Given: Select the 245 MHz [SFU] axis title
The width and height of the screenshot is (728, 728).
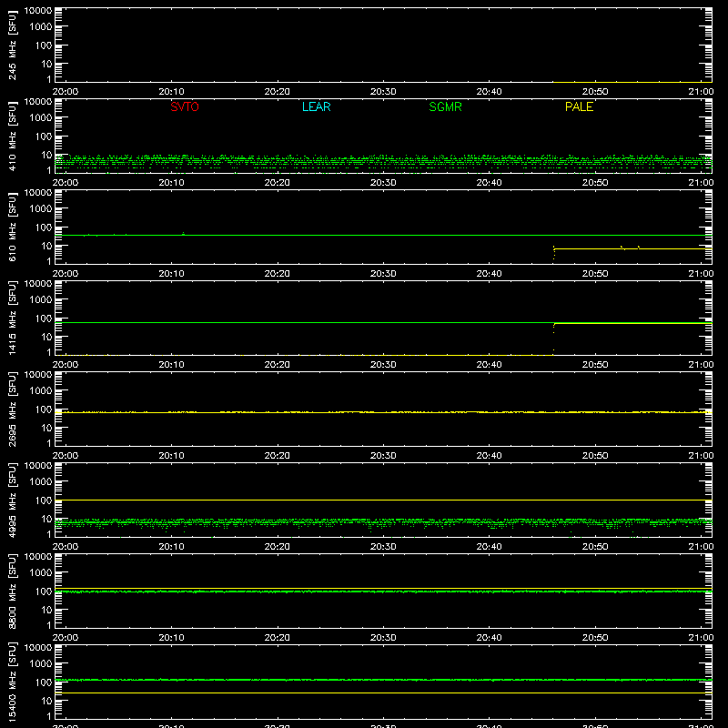Looking at the screenshot, I should (12, 45).
